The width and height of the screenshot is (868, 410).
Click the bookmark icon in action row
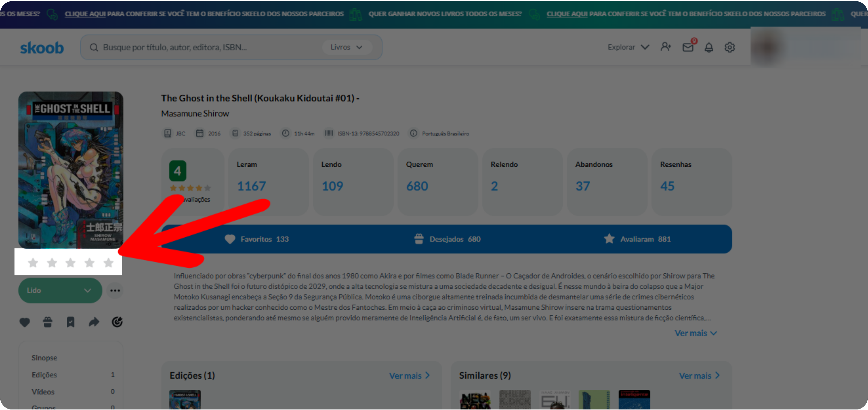coord(71,322)
